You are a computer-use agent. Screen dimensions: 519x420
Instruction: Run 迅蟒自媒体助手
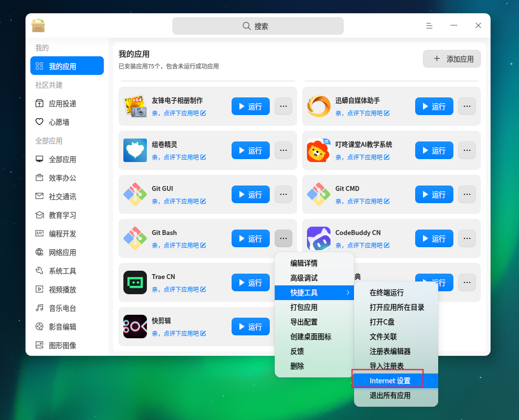(x=434, y=106)
